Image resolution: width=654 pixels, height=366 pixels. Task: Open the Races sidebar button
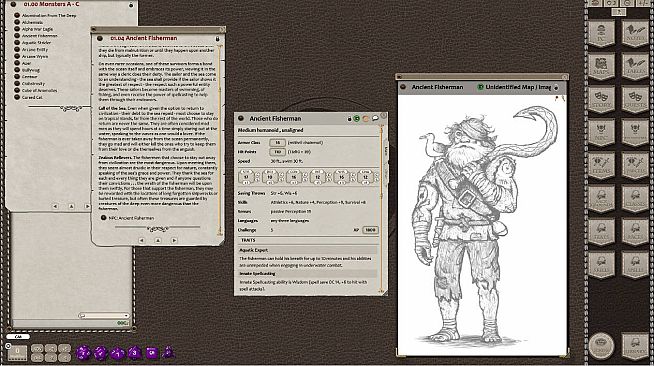pos(635,231)
